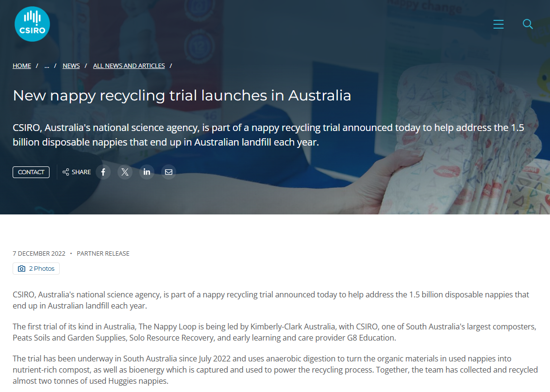Click the date 7 DECEMBER 2022
Image resolution: width=550 pixels, height=392 pixels.
coord(39,254)
